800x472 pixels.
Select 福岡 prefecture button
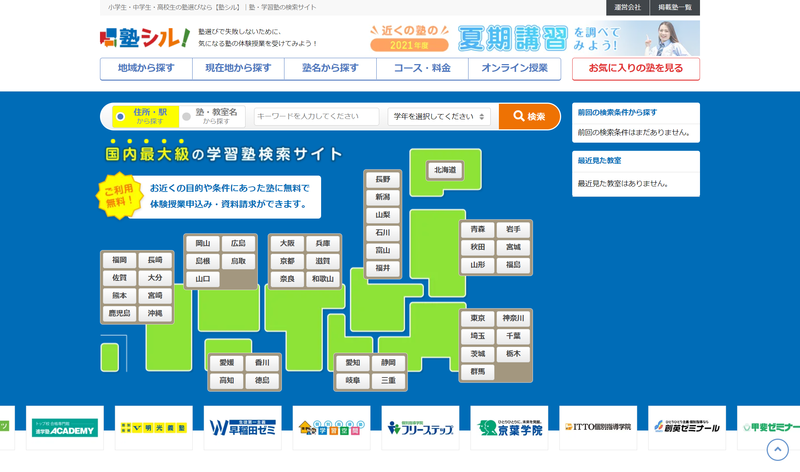pyautogui.click(x=119, y=260)
